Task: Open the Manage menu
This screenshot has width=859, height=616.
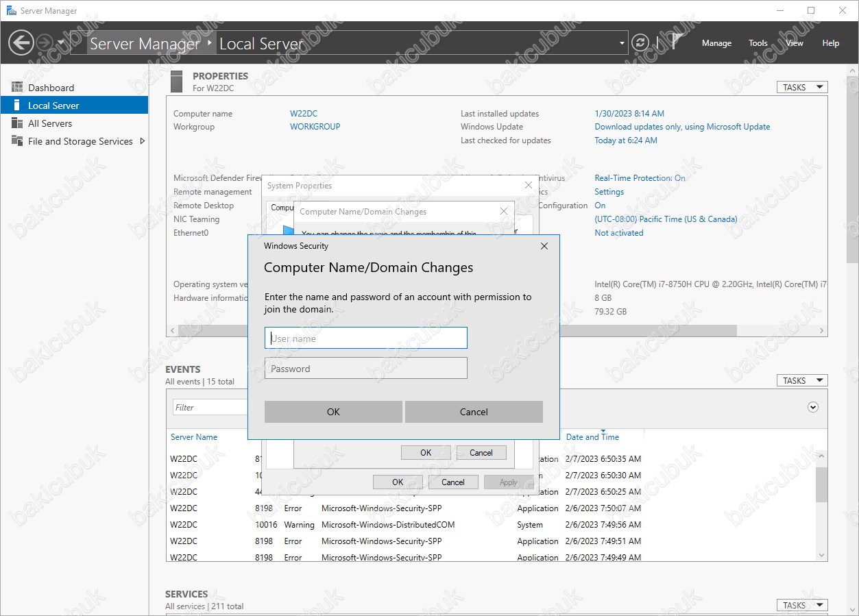Action: (716, 42)
